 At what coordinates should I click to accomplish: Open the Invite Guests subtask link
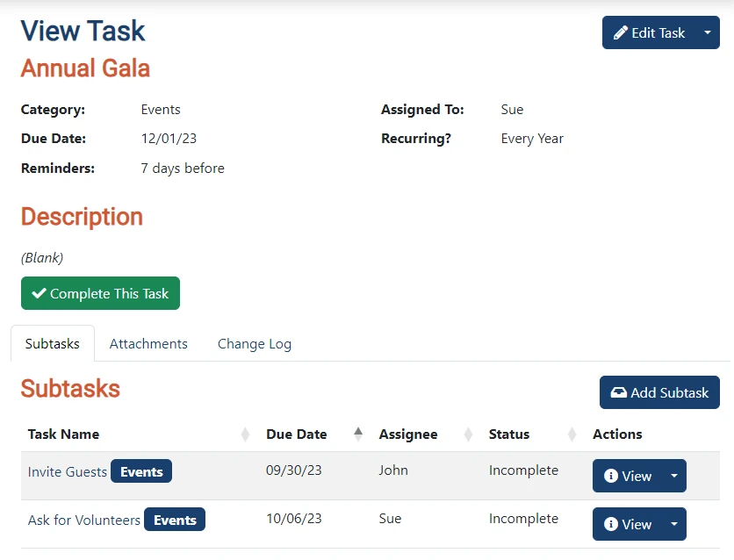(68, 471)
